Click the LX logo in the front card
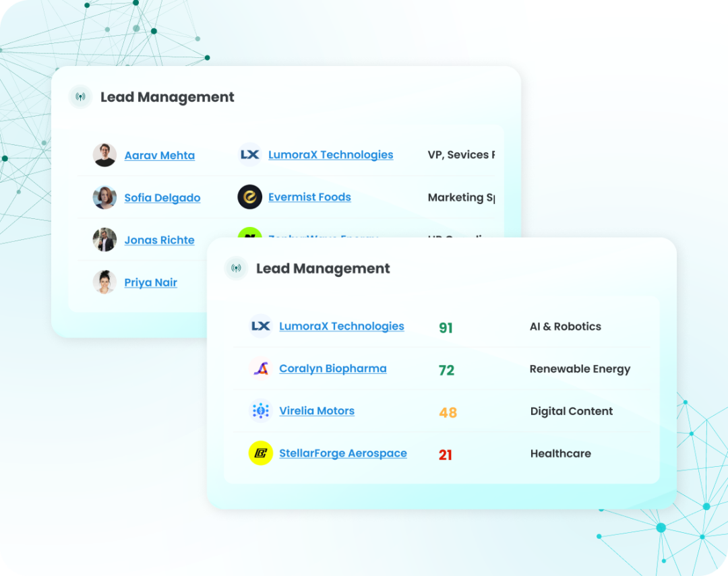728x576 pixels. pyautogui.click(x=260, y=326)
